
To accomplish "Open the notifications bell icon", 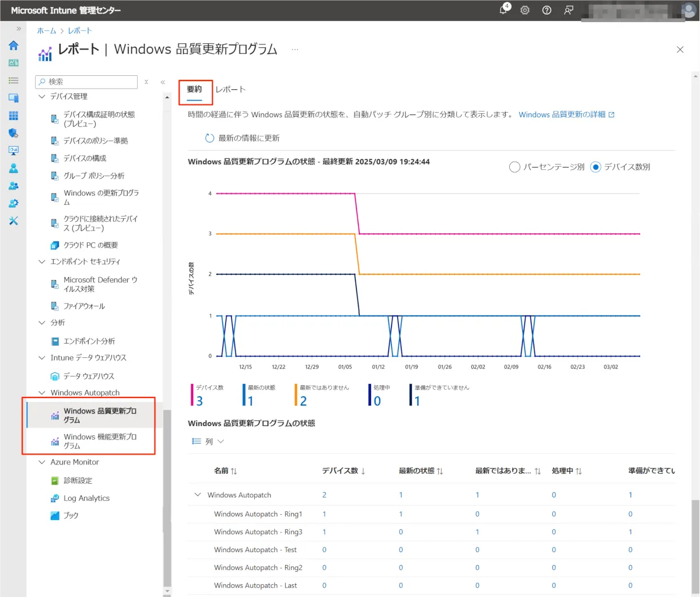I will (x=503, y=10).
